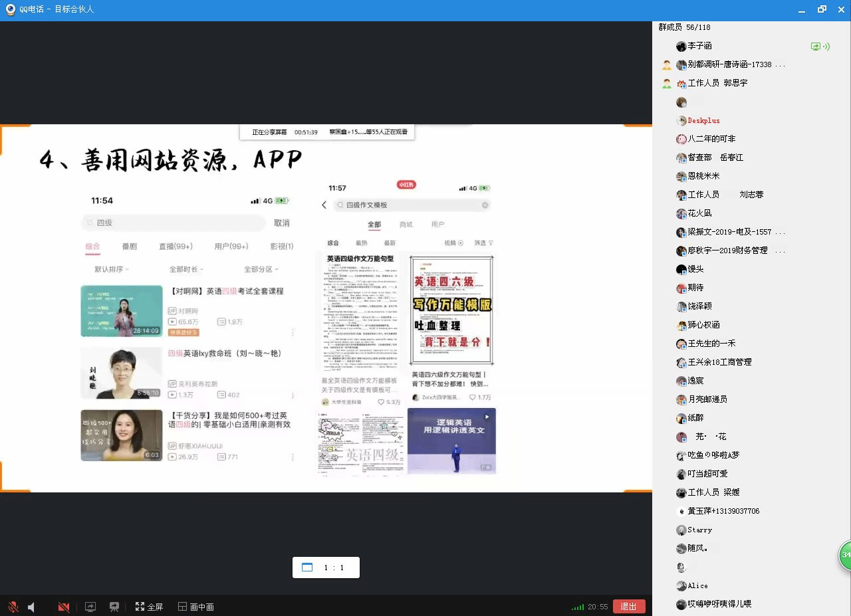Click the QQ penguin icon in title bar
851x616 pixels.
(11, 9)
